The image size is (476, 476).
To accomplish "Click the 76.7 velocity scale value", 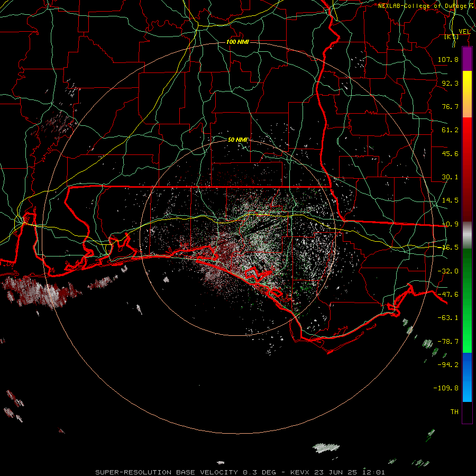I will tap(450, 106).
